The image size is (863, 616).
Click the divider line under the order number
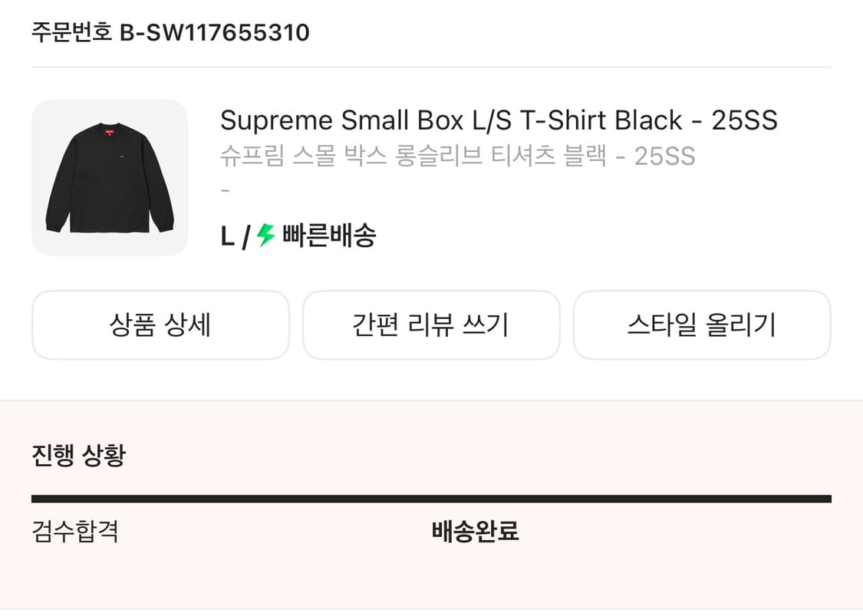click(x=431, y=68)
